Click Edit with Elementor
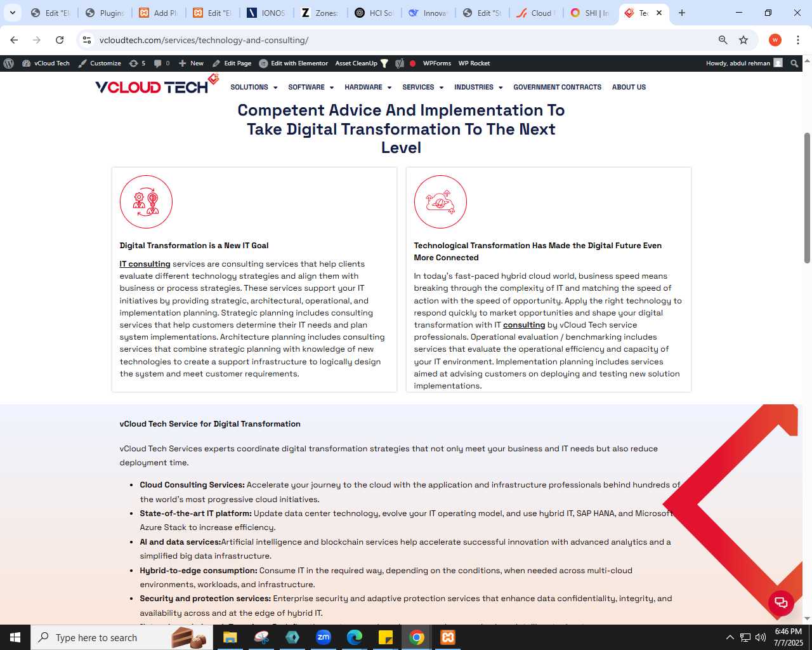The height and width of the screenshot is (650, 812). pyautogui.click(x=294, y=63)
